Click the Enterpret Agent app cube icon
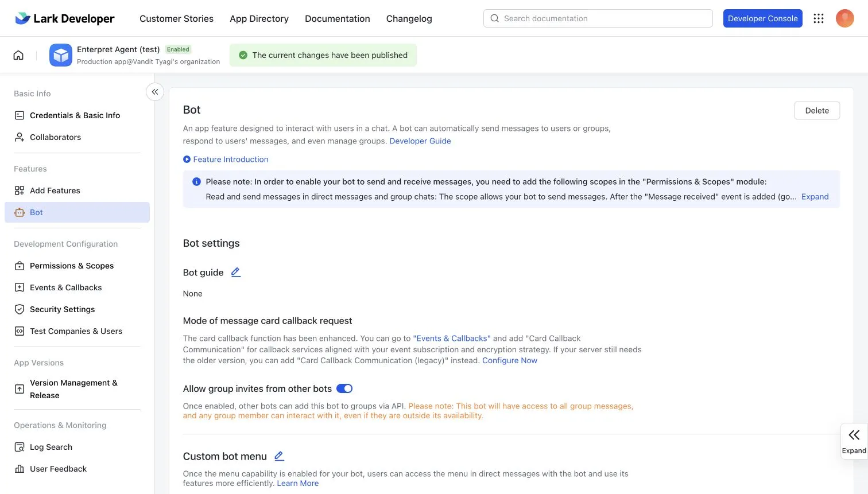This screenshot has width=868, height=494. click(61, 55)
